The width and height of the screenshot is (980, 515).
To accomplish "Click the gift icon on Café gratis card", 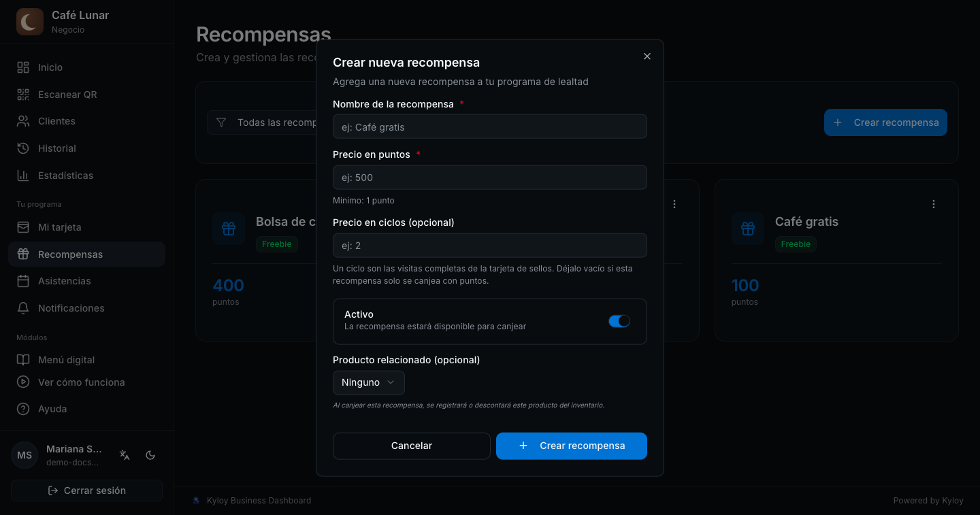I will point(748,229).
